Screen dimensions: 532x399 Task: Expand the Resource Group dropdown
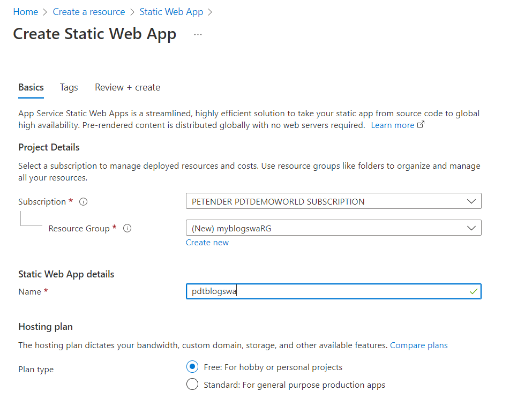click(x=471, y=228)
